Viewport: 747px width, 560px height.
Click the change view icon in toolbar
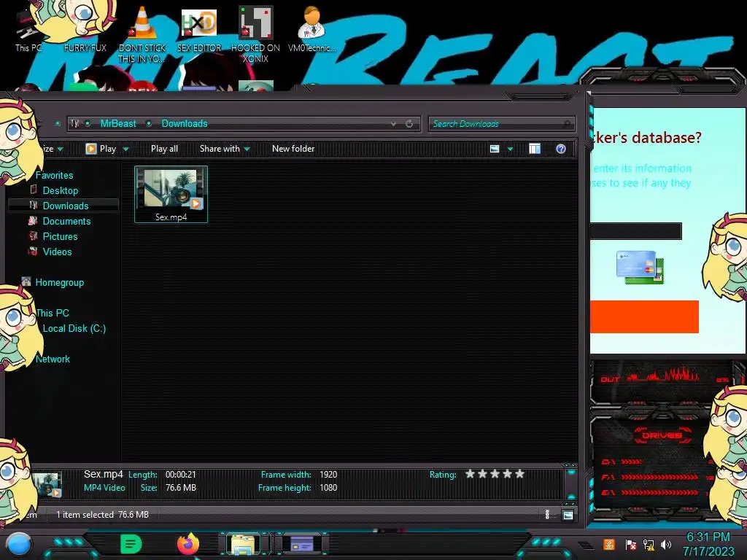pyautogui.click(x=495, y=149)
